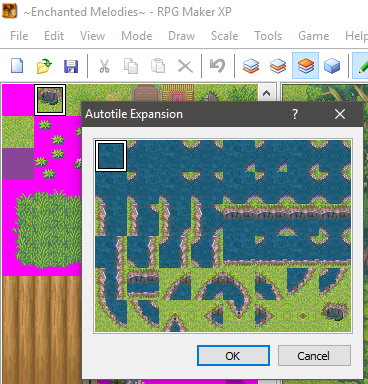Click the Paste clipboard icon
368x384 pixels.
(158, 66)
